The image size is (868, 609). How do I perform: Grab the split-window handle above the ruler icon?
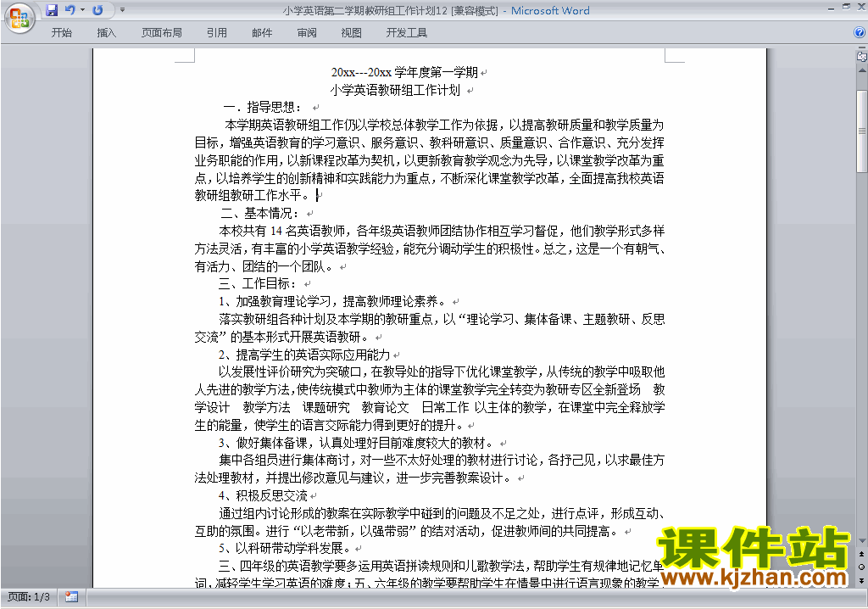click(x=861, y=49)
